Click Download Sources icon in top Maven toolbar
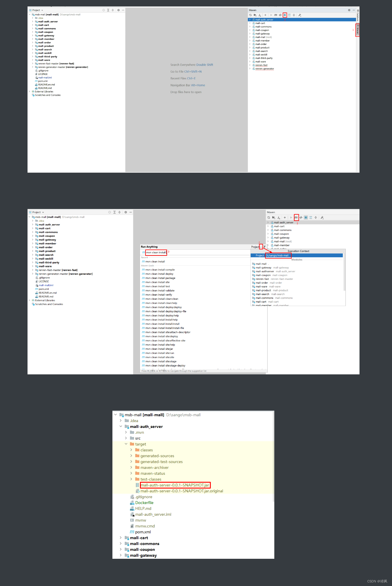The height and width of the screenshot is (586, 392). (x=260, y=15)
